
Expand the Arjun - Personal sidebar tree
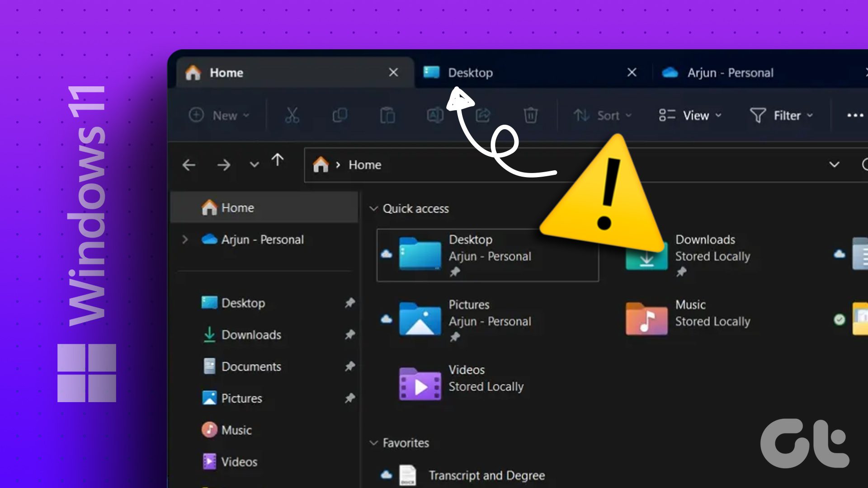(184, 239)
